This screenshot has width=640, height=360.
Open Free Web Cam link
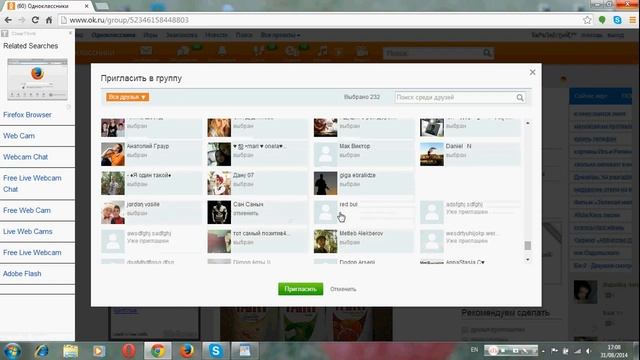point(27,210)
